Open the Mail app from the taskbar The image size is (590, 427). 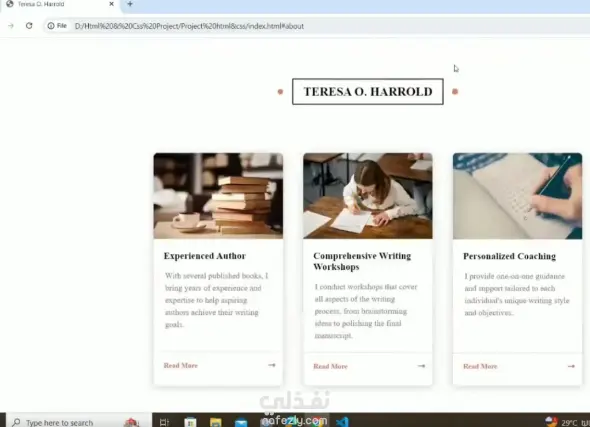click(x=241, y=422)
